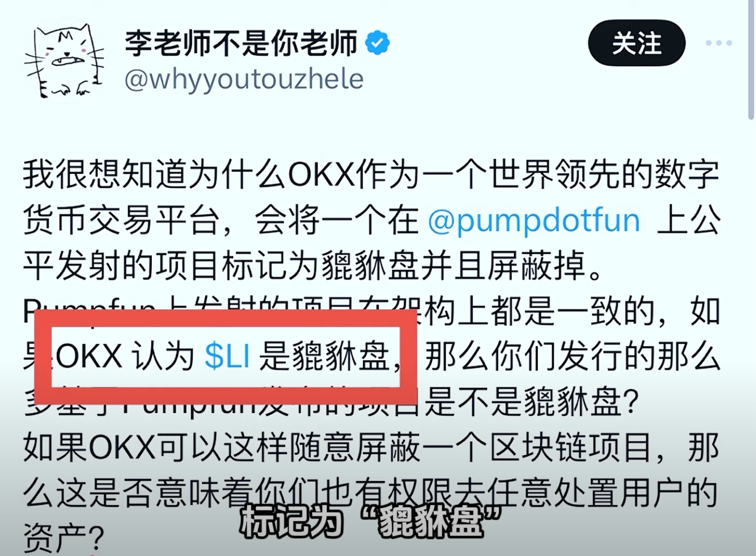This screenshot has width=756, height=556.
Task: Click the display name 李老师不是你老师
Action: pos(241,43)
